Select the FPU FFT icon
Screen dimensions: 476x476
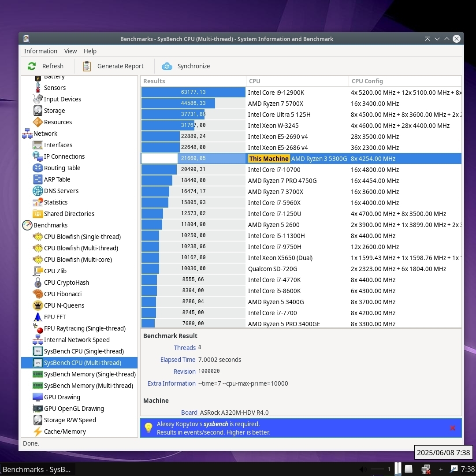37,317
